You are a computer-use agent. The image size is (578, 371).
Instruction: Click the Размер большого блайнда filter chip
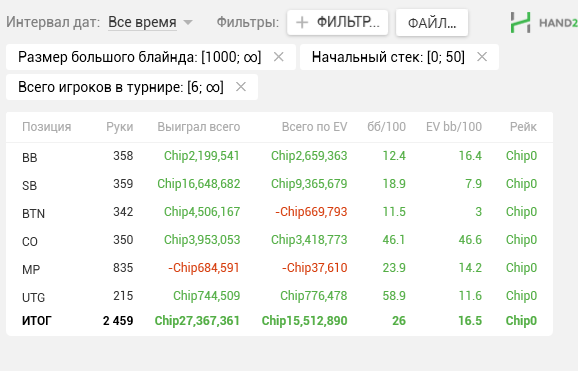(140, 57)
